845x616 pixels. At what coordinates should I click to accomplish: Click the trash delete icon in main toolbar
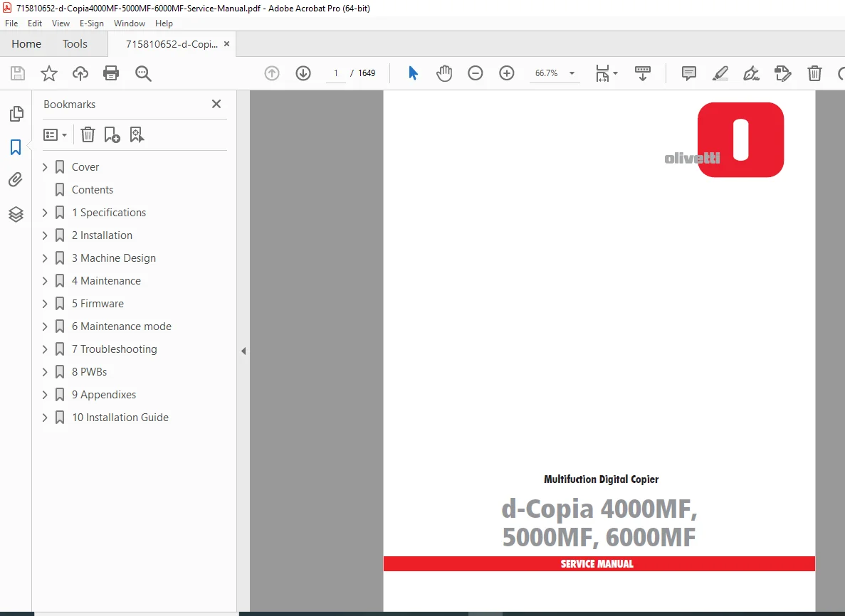814,73
